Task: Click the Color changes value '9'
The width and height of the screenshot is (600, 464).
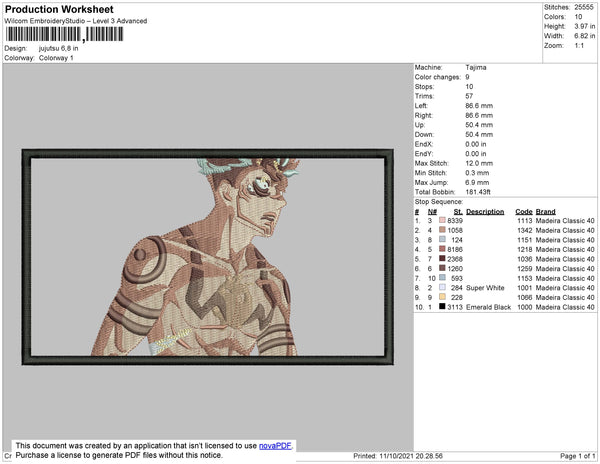Action: pyautogui.click(x=468, y=77)
